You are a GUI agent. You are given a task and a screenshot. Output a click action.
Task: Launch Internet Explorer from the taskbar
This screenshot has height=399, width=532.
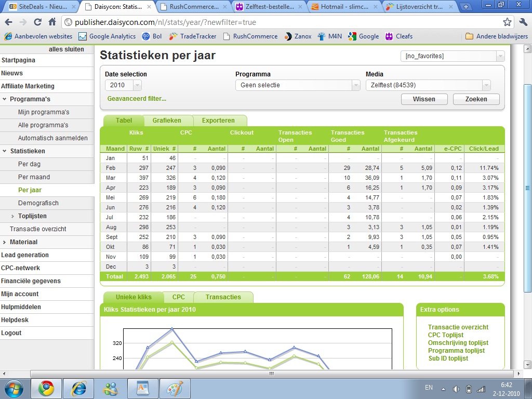pos(78,389)
